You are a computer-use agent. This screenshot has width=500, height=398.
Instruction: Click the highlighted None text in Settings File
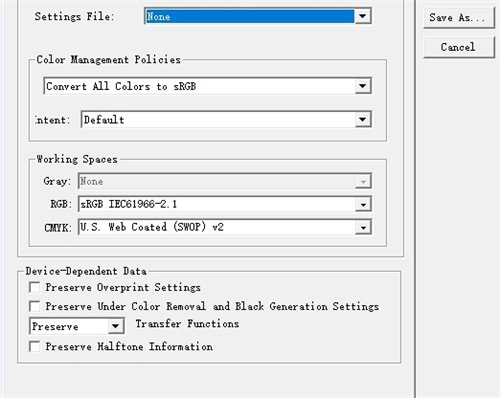159,16
